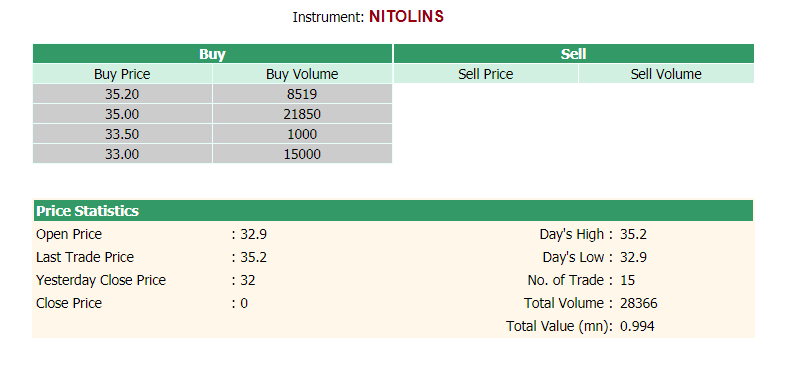The height and width of the screenshot is (371, 802).
Task: Select the 8519 buy volume cell
Action: pyautogui.click(x=302, y=94)
